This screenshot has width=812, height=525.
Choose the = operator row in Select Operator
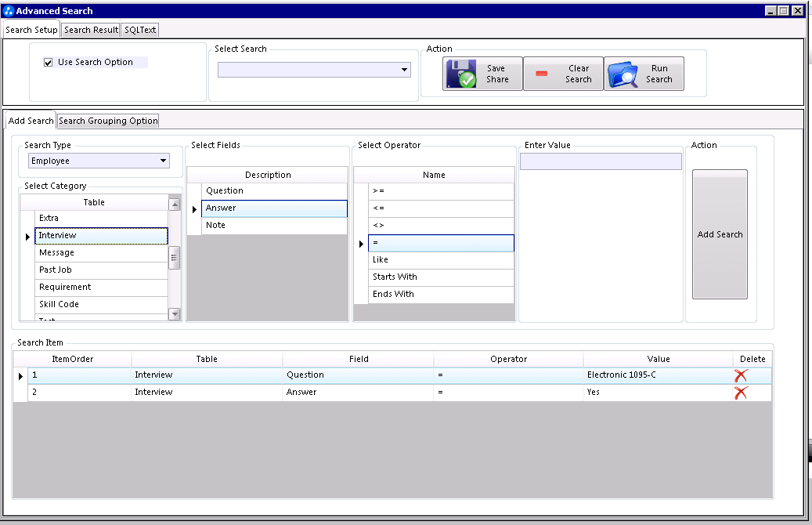point(441,243)
